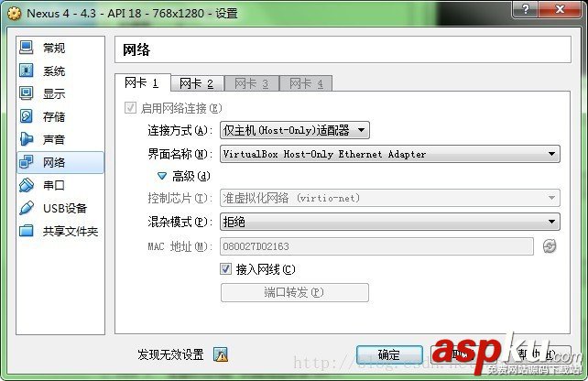Click the USB设备 plug icon

click(27, 208)
